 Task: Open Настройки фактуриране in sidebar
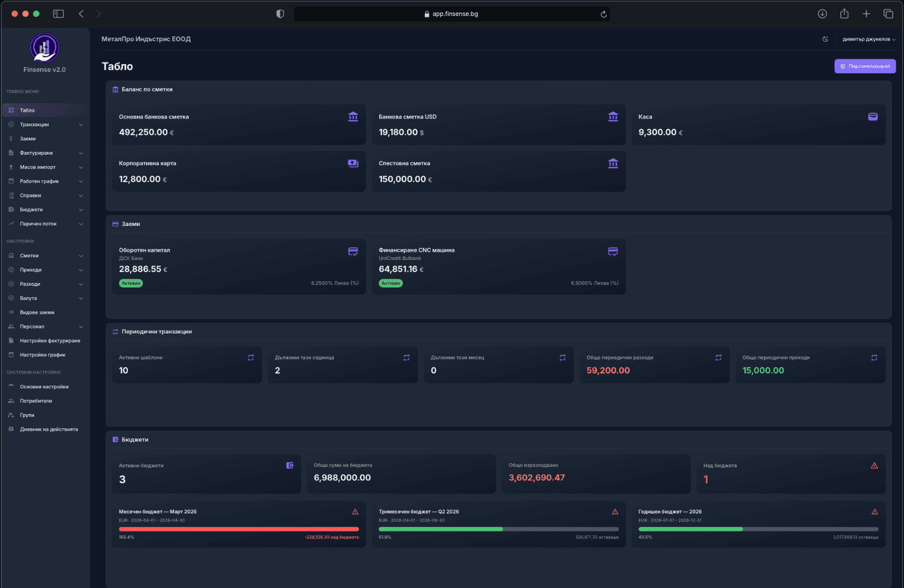(45, 341)
